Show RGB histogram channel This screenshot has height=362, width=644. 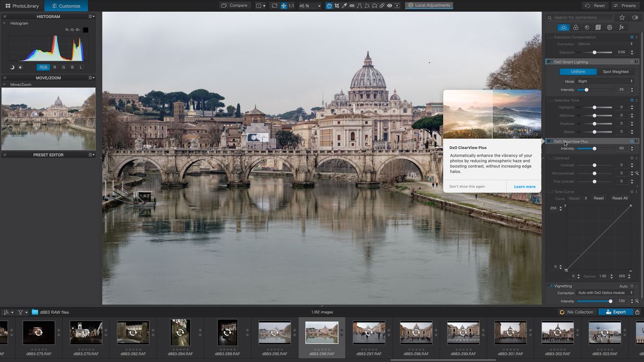[43, 68]
